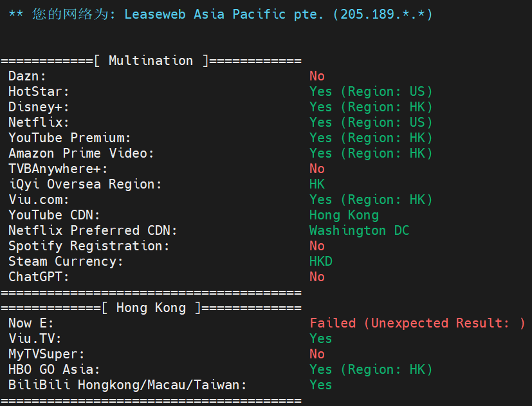Click the BiliBili Hongkong/Macau/Taiwan label
Image resolution: width=532 pixels, height=406 pixels.
(x=127, y=385)
